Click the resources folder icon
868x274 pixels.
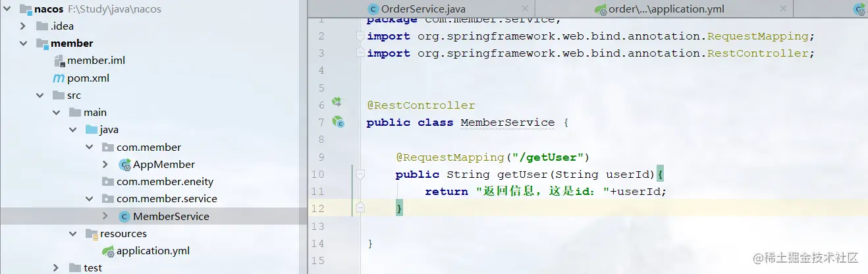pyautogui.click(x=91, y=234)
